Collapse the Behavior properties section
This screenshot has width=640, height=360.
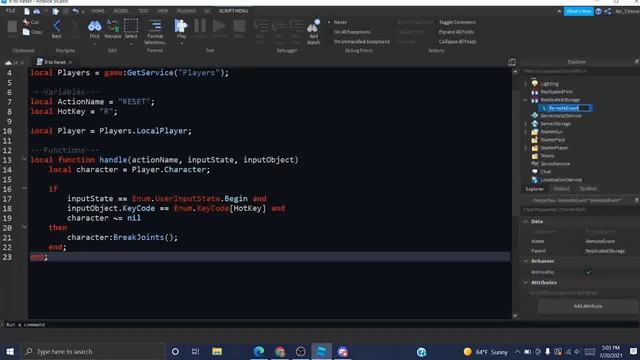click(x=526, y=261)
